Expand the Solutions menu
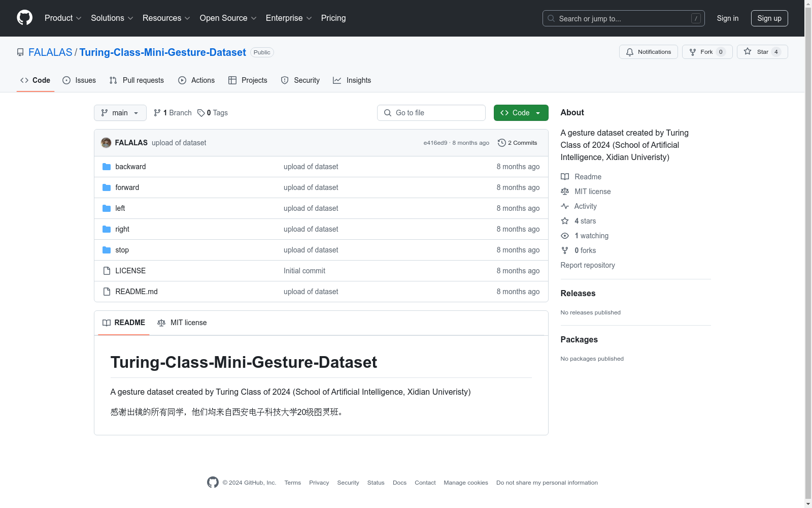This screenshot has height=508, width=812. tap(112, 18)
